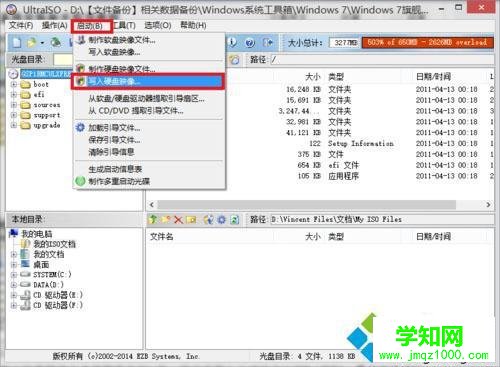Click the DATA(D:) drive icon
Viewport: 500px width, 367px height.
[25, 285]
